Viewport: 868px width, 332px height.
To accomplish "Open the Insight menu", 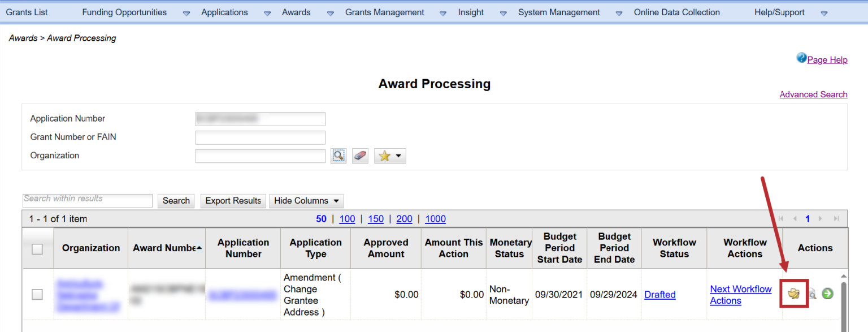I will 471,12.
